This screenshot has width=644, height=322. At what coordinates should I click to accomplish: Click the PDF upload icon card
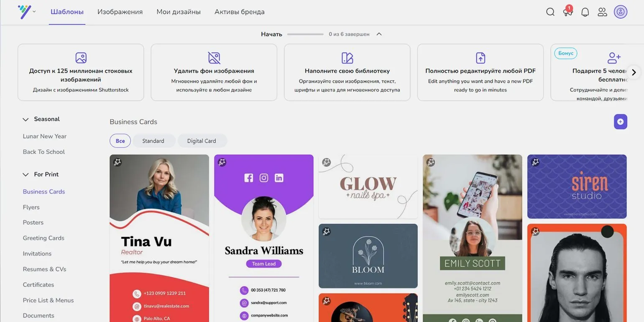click(480, 58)
